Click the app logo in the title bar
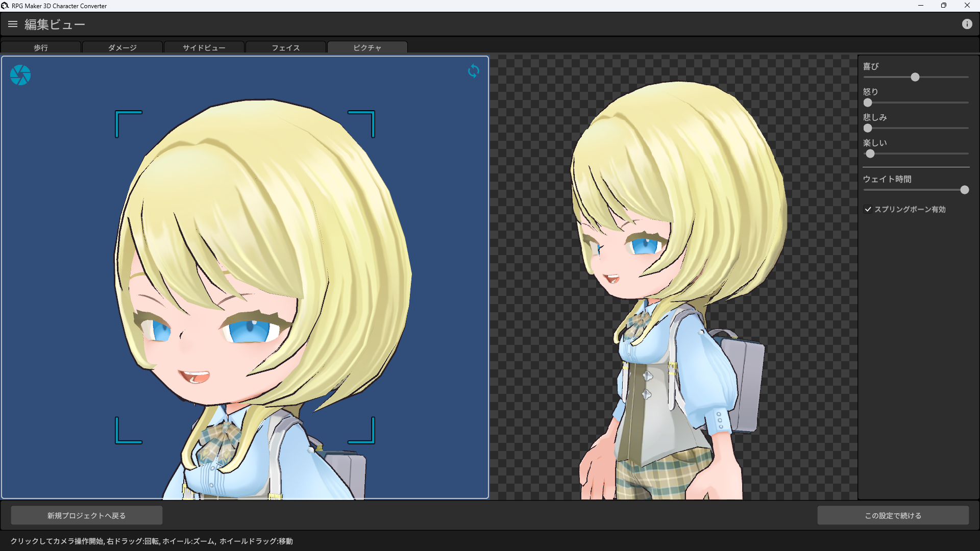Viewport: 980px width, 551px height. click(x=5, y=6)
